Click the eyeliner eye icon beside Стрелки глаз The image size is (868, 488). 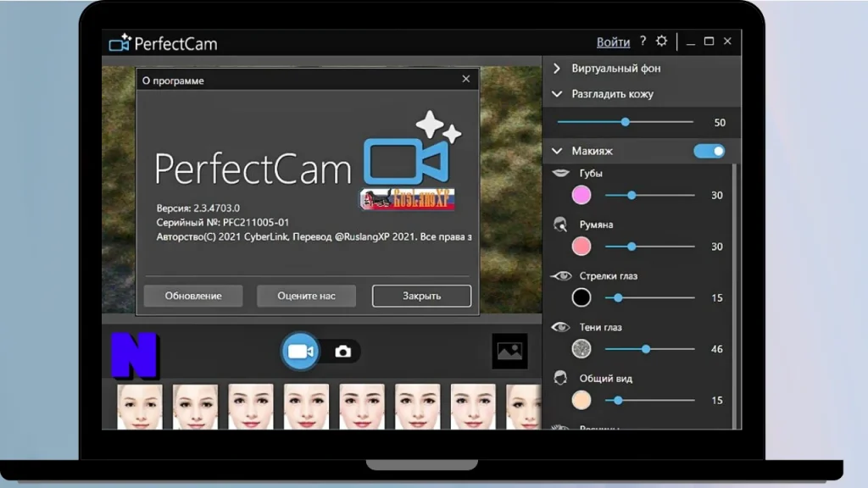click(561, 275)
